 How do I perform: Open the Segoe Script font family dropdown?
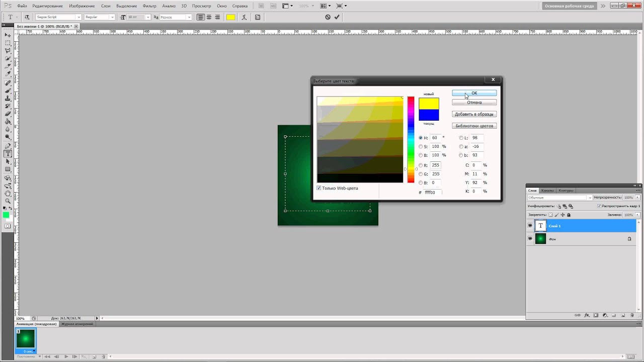pos(78,17)
